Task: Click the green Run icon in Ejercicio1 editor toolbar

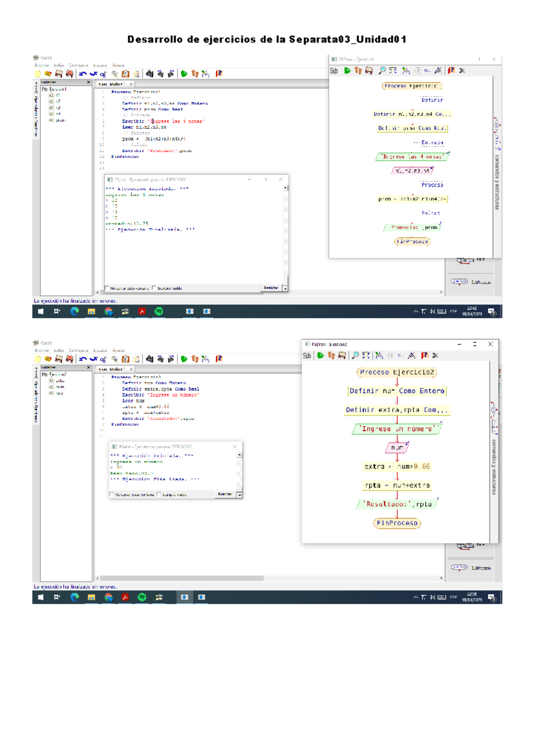Action: [184, 74]
